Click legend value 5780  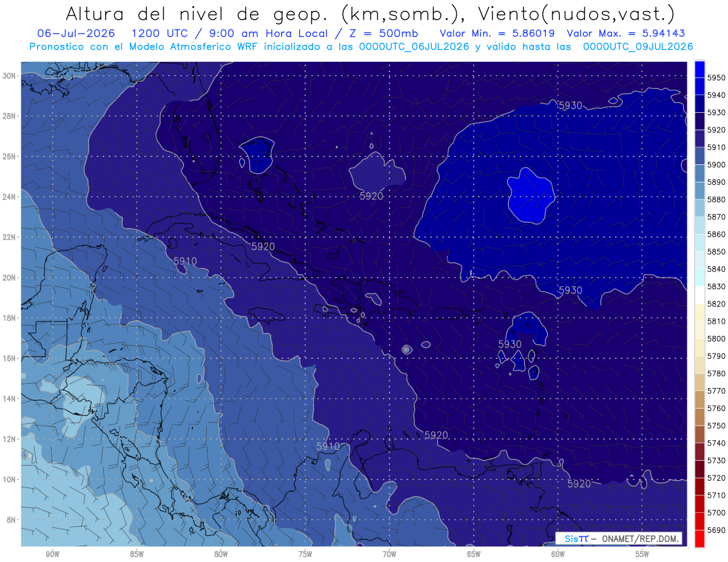click(x=716, y=373)
